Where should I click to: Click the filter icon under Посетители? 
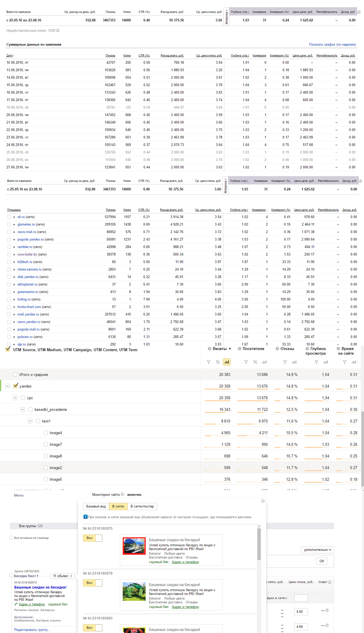(246, 362)
